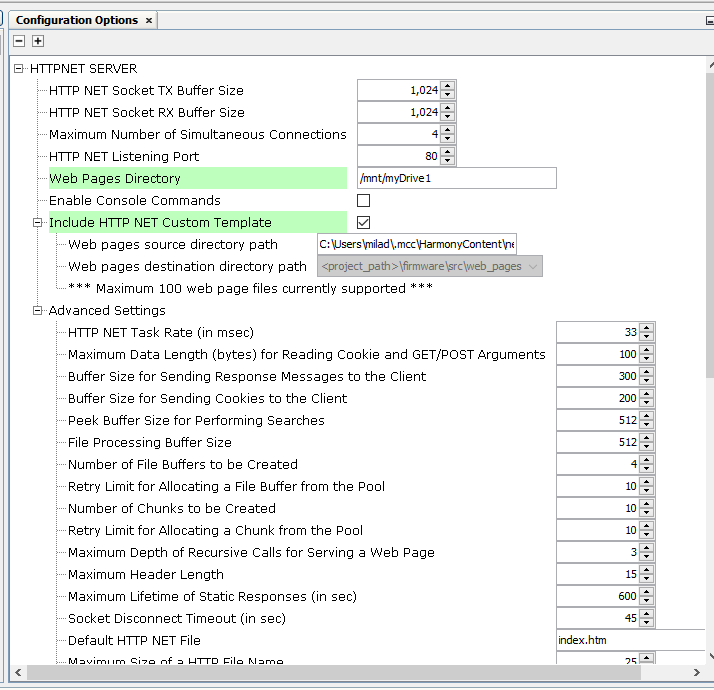The height and width of the screenshot is (690, 714).
Task: Click the vertical scrollbar on the right
Action: point(709,300)
